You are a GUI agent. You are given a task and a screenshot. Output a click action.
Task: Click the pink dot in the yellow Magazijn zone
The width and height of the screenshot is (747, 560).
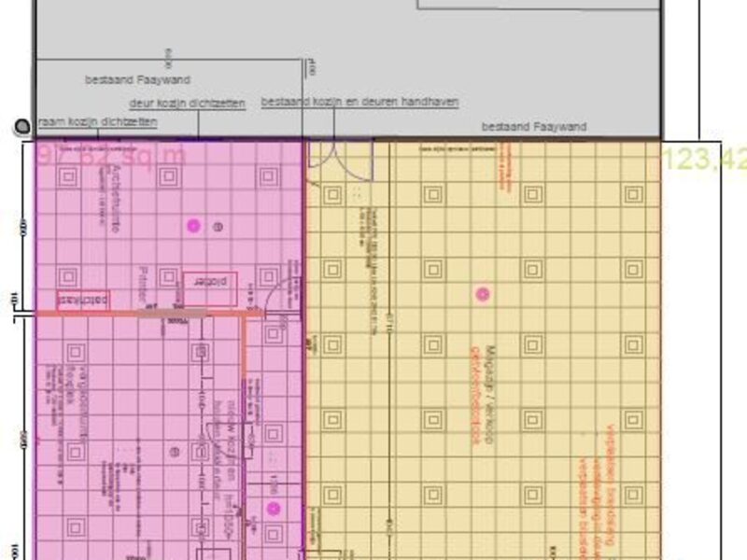point(483,294)
